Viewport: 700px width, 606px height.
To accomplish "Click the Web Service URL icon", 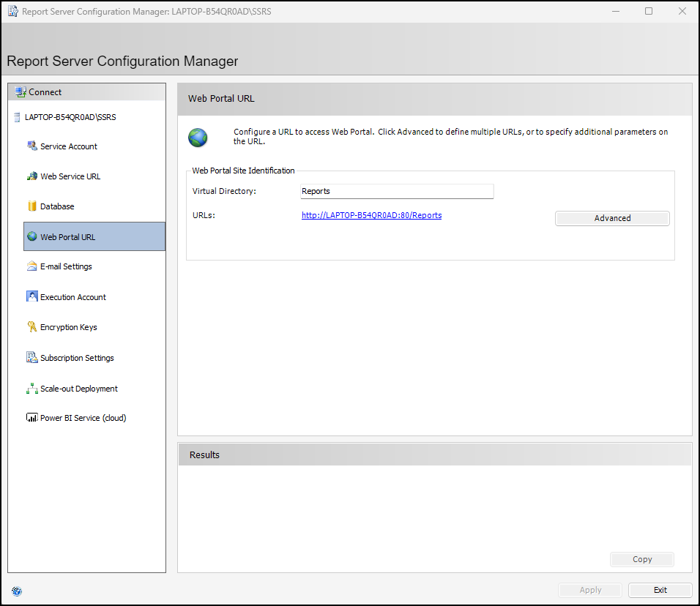I will point(31,176).
